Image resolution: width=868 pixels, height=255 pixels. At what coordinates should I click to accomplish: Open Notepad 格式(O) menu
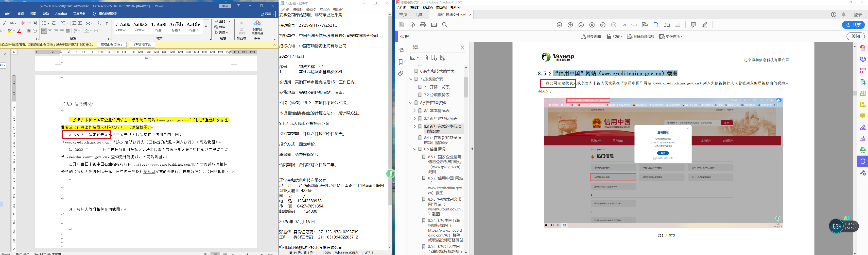tap(311, 9)
